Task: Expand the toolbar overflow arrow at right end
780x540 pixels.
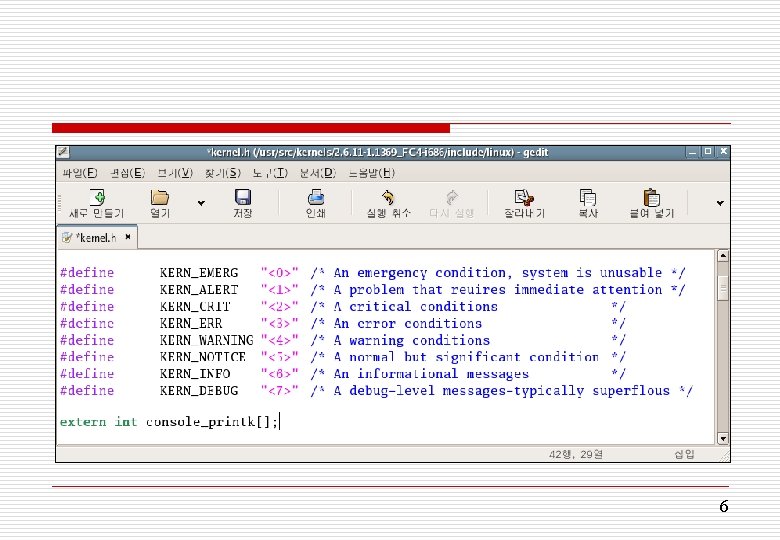Action: [720, 203]
